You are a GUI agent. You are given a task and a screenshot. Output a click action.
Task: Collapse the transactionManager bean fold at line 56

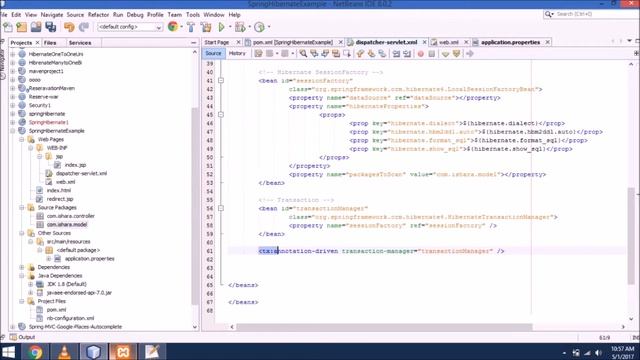221,208
